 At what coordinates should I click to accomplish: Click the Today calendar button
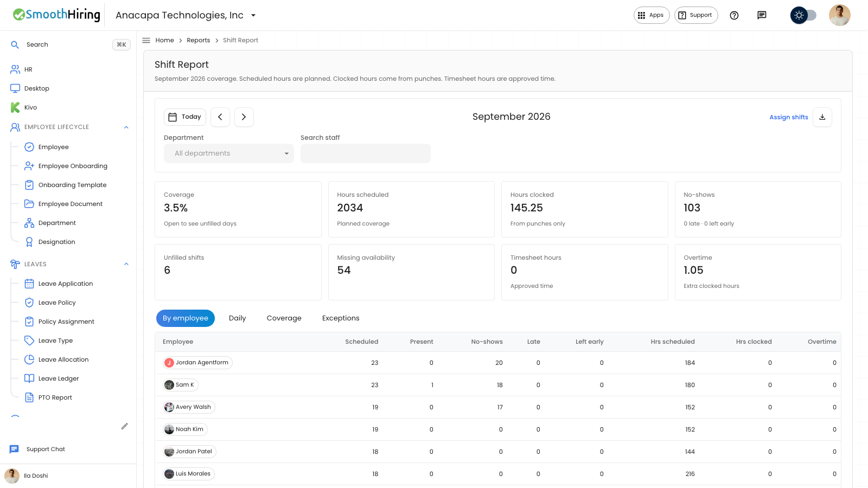(x=185, y=117)
